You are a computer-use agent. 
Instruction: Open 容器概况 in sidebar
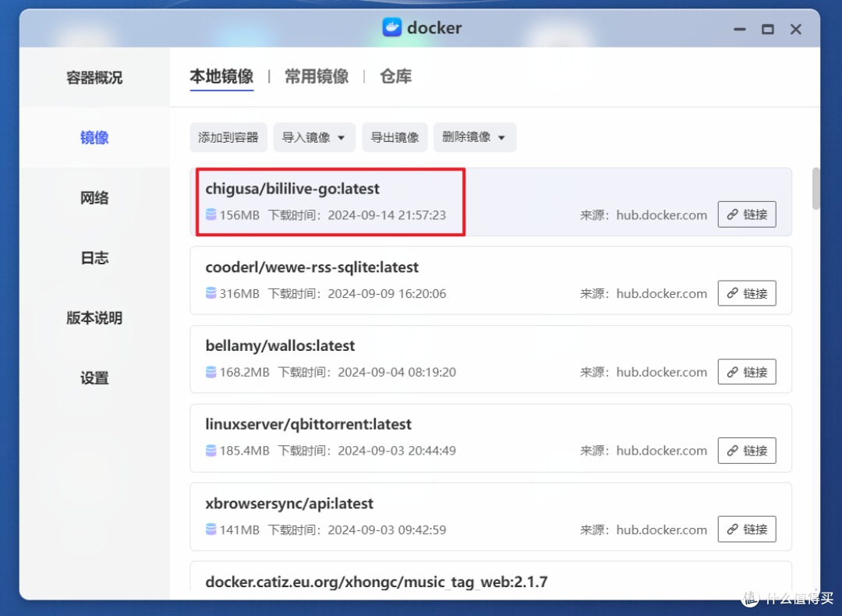tap(94, 78)
